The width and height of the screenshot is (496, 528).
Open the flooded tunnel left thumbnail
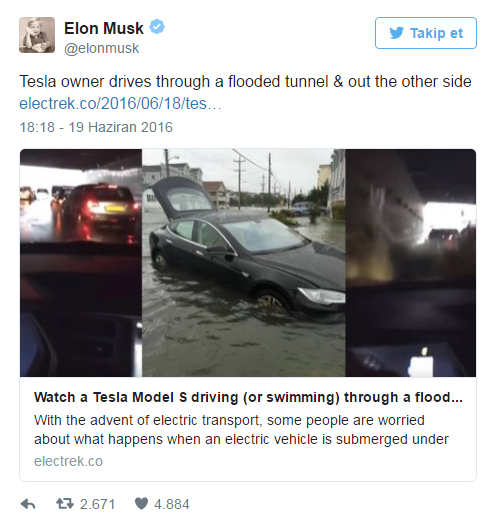(81, 263)
